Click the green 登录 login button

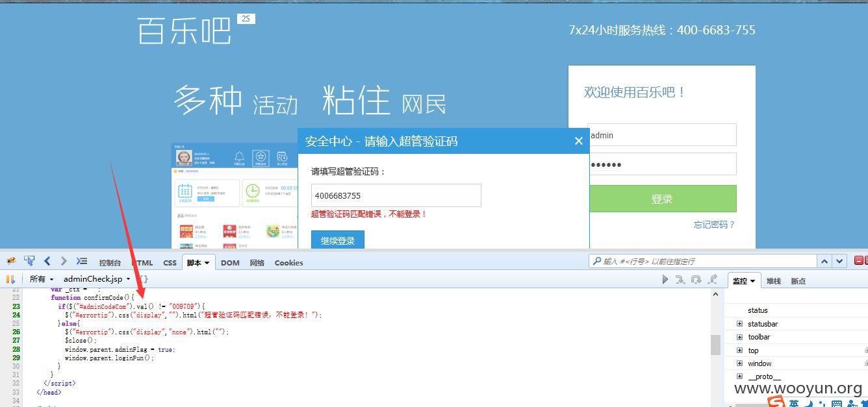(x=662, y=199)
